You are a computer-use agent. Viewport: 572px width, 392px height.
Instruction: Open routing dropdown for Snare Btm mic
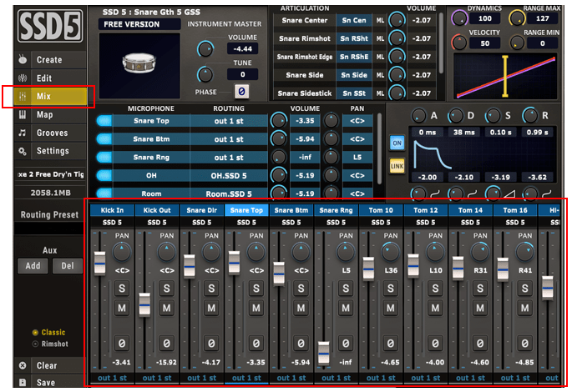tap(229, 139)
